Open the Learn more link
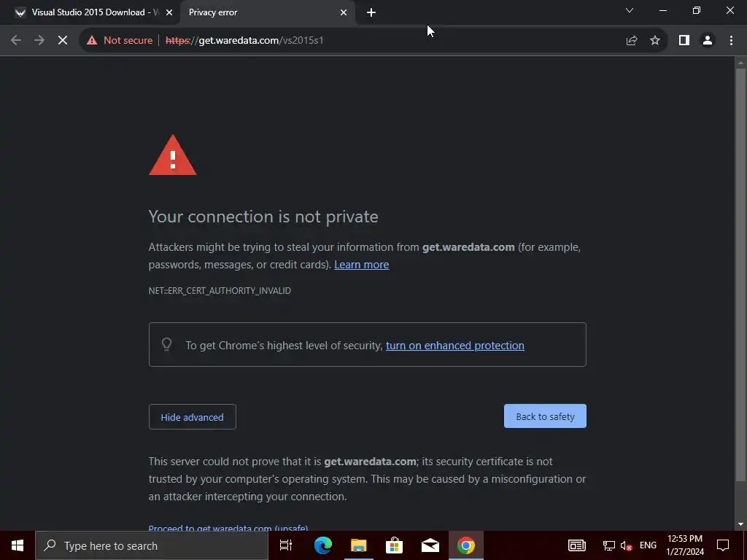 362,265
